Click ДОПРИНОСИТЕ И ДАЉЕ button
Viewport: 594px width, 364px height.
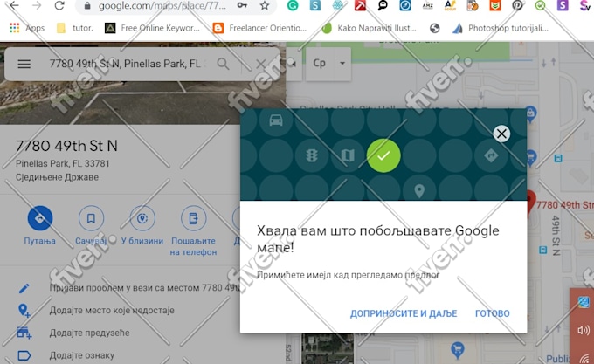404,313
